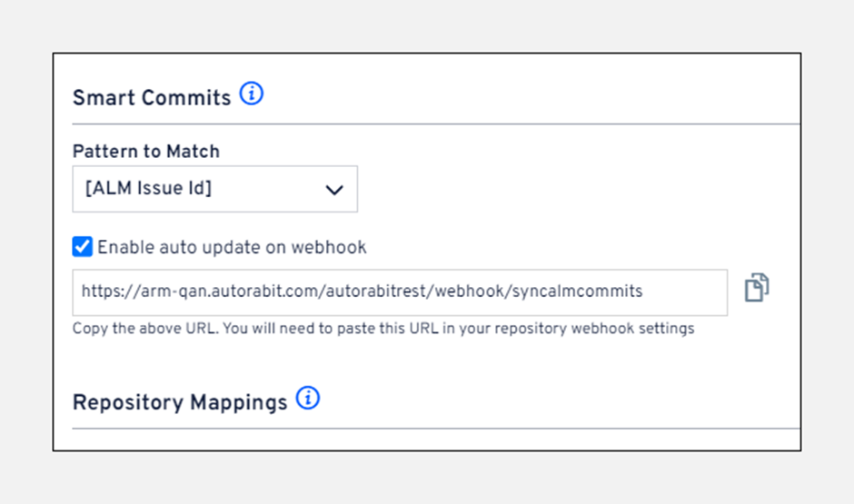Click the divider line under Repository Mappings
854x504 pixels.
[x=436, y=428]
